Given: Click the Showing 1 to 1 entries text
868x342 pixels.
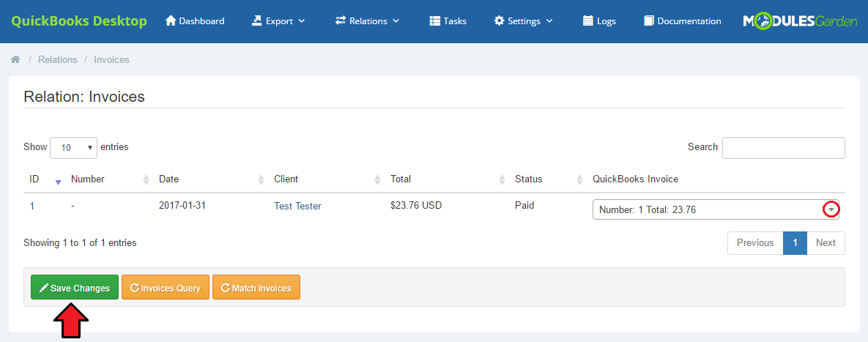Looking at the screenshot, I should tap(81, 243).
